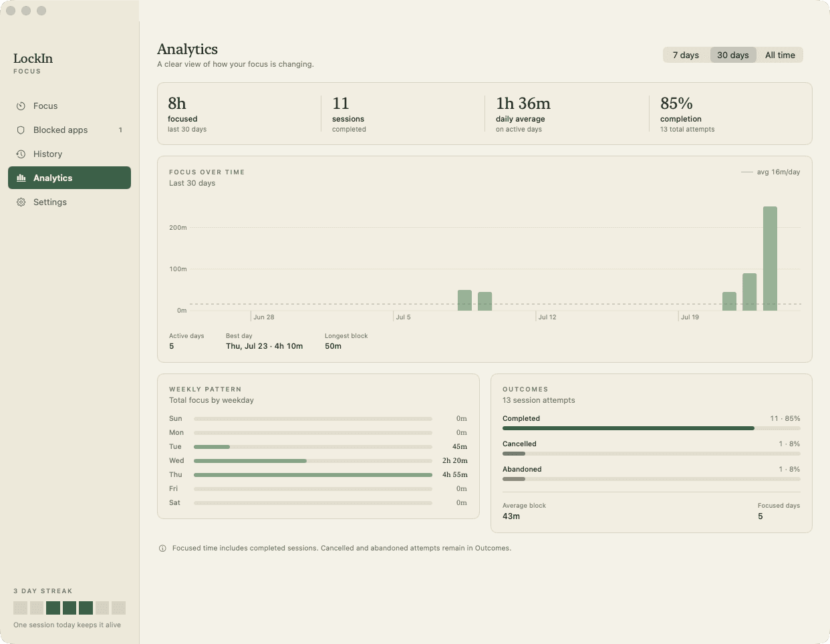Click the Jun 28 axis label
Screen dimensions: 830x644
(x=264, y=317)
